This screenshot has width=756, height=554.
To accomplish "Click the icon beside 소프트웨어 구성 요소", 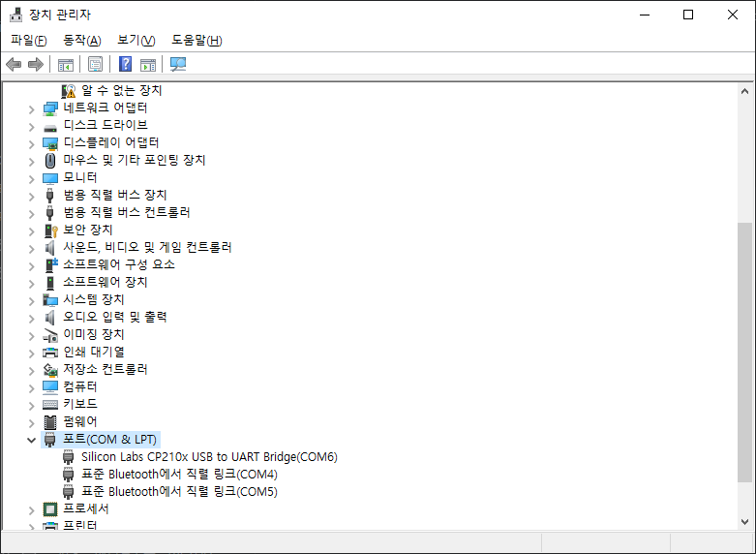I will 51,265.
